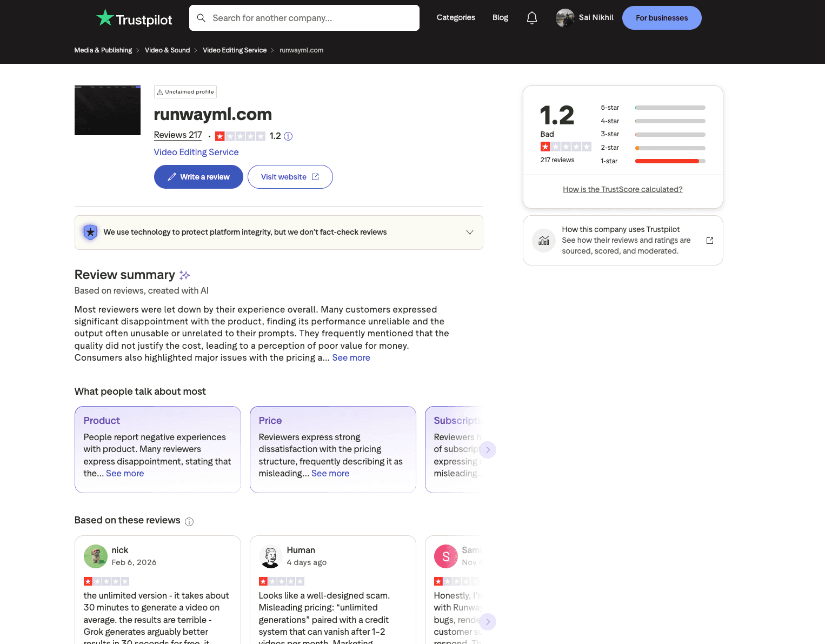Click nick's reviewer avatar

click(96, 556)
